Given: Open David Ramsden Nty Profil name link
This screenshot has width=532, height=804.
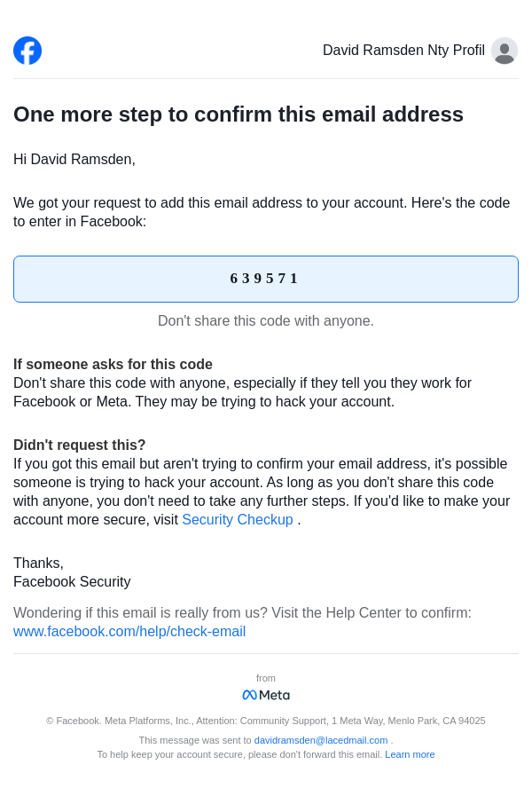Looking at the screenshot, I should pyautogui.click(x=403, y=51).
